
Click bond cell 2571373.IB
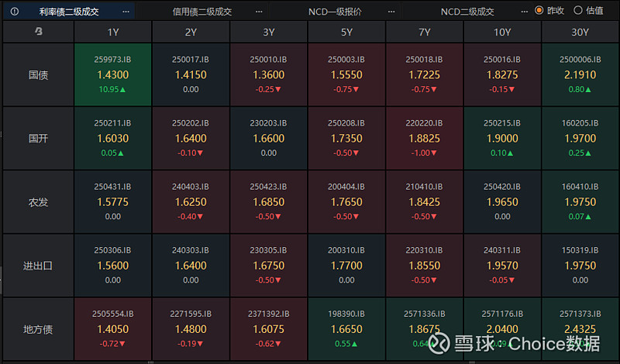(580, 329)
